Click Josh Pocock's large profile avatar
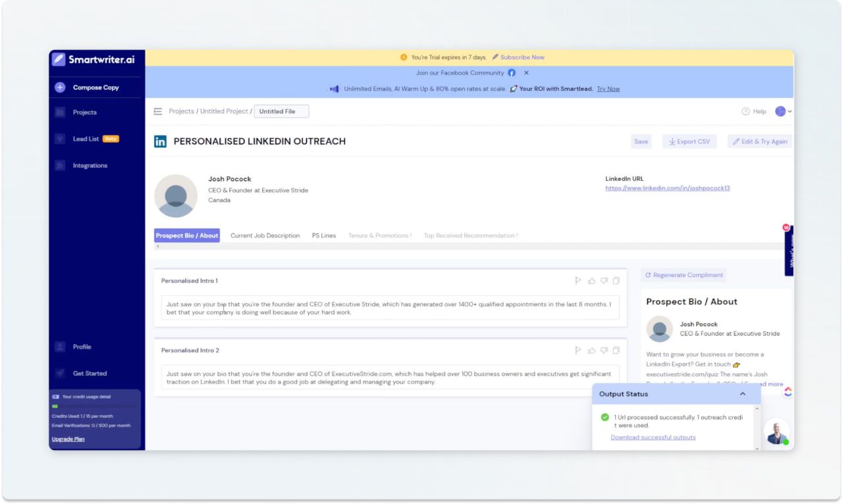843x504 pixels. (176, 196)
